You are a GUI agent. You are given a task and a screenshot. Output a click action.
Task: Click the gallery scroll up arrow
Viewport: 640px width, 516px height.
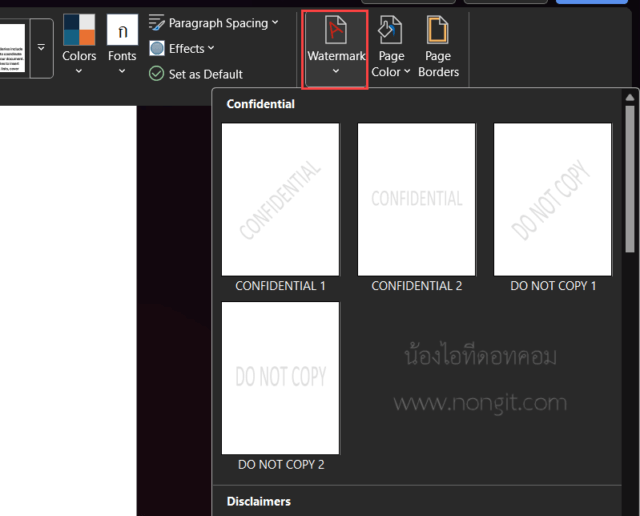(x=630, y=97)
